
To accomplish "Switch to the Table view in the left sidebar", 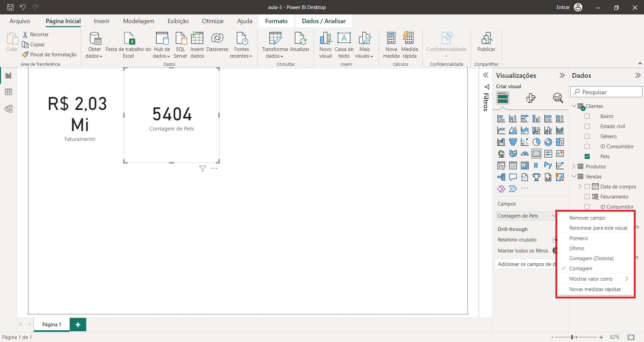I will (x=8, y=92).
